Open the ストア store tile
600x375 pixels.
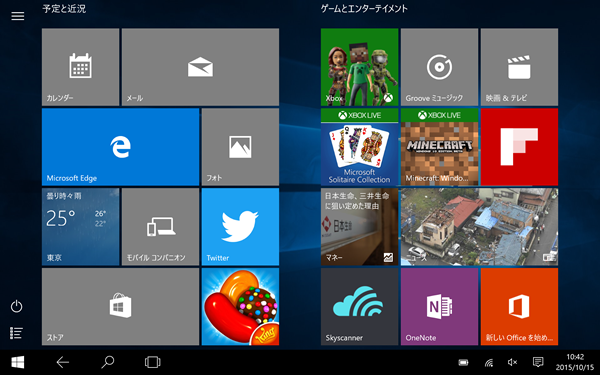121,307
